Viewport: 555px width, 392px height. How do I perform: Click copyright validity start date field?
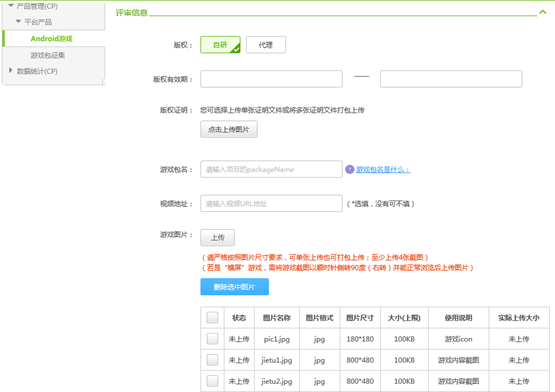pos(271,79)
